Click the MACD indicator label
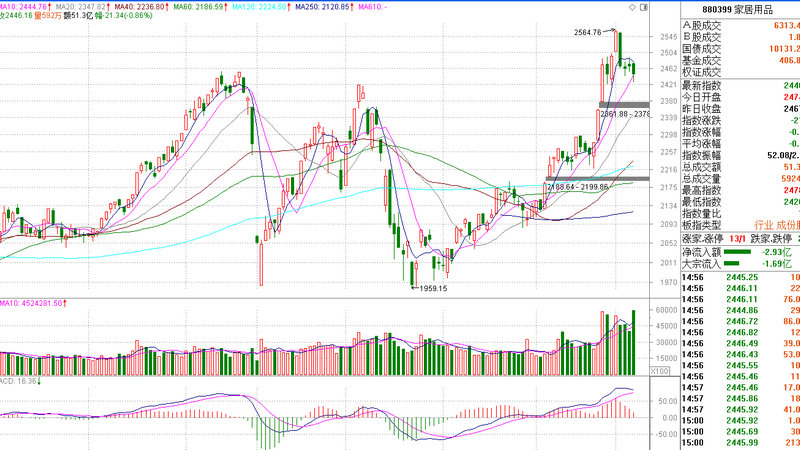Viewport: 800px width, 450px height. click(18, 381)
